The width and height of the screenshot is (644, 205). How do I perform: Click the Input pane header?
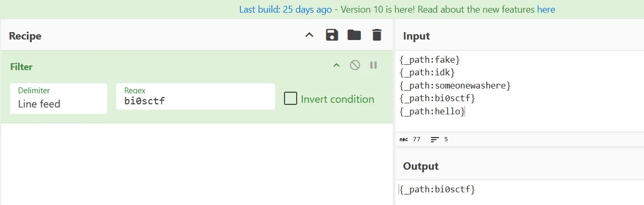click(416, 36)
